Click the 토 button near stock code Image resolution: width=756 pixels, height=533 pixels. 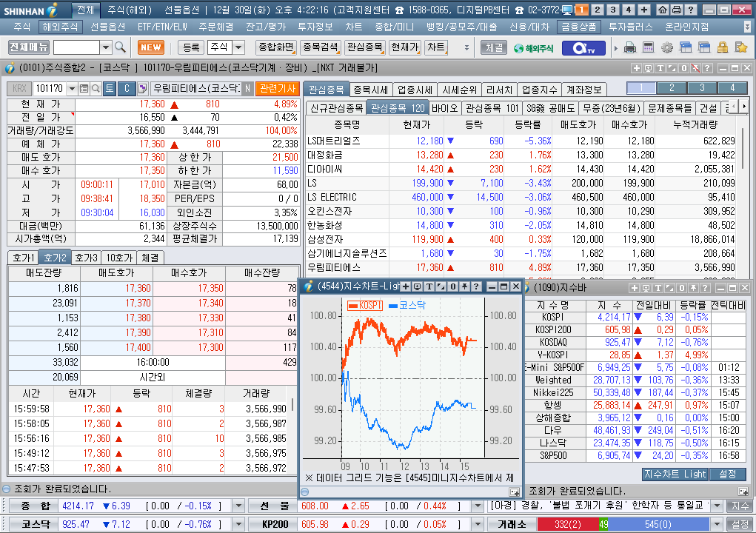point(110,88)
